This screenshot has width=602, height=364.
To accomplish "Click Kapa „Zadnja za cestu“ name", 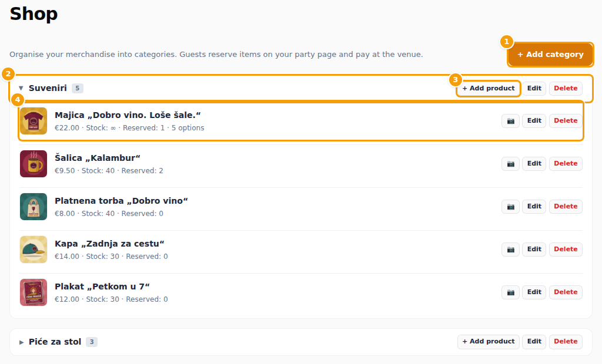I will point(109,244).
